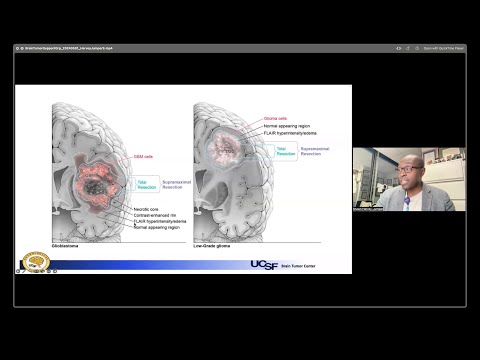Click the "GBM cells" label
Screen dimensions: 480x360
point(143,156)
